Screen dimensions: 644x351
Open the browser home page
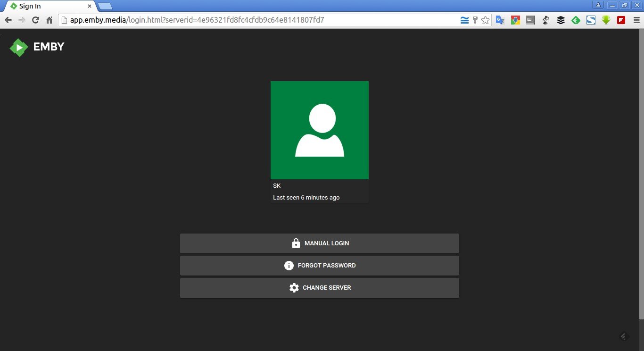tap(49, 20)
